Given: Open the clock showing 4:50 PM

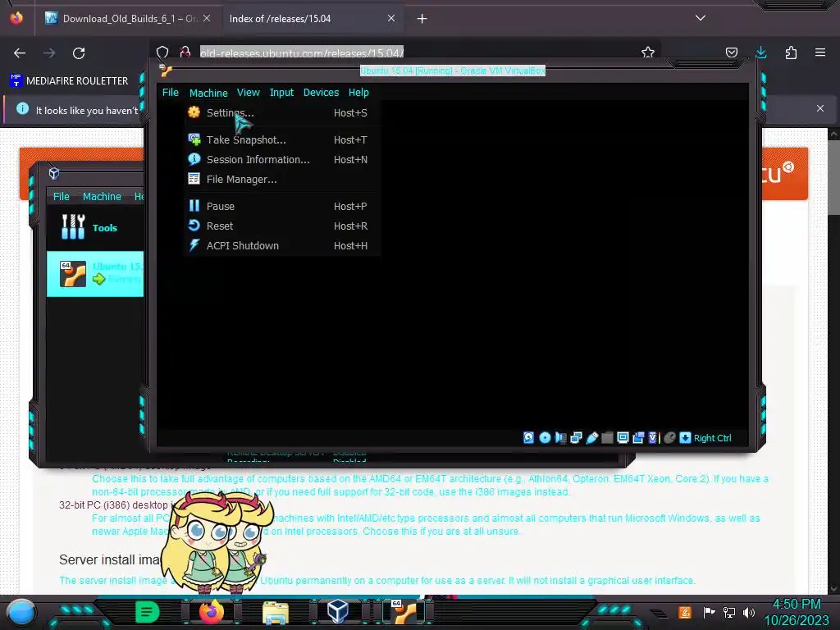Looking at the screenshot, I should (x=796, y=612).
